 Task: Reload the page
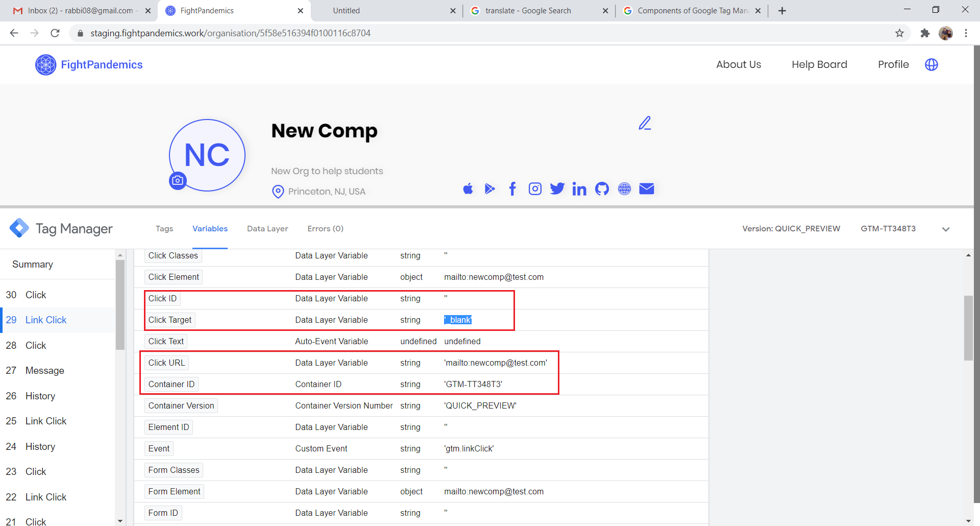55,33
